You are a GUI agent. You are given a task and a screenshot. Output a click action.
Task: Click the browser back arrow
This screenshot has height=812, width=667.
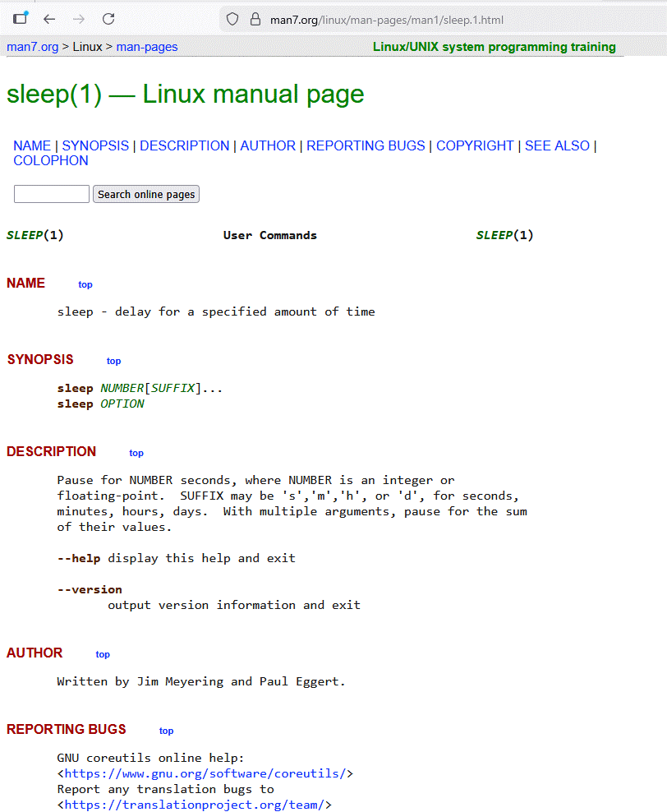49,19
